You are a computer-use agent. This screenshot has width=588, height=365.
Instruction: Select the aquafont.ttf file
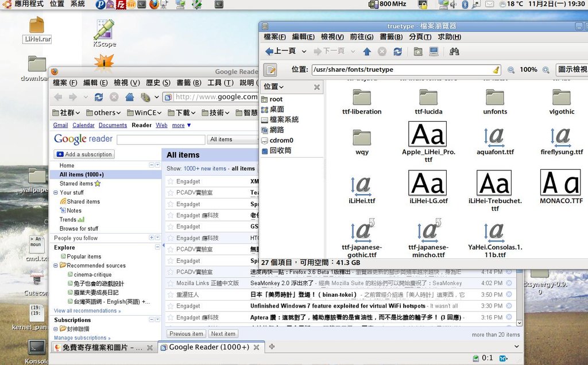(x=495, y=141)
